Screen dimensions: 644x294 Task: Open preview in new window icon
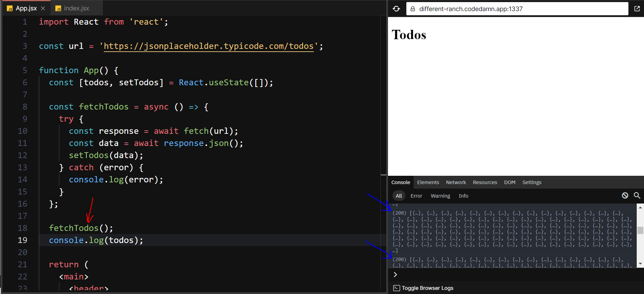pyautogui.click(x=637, y=9)
